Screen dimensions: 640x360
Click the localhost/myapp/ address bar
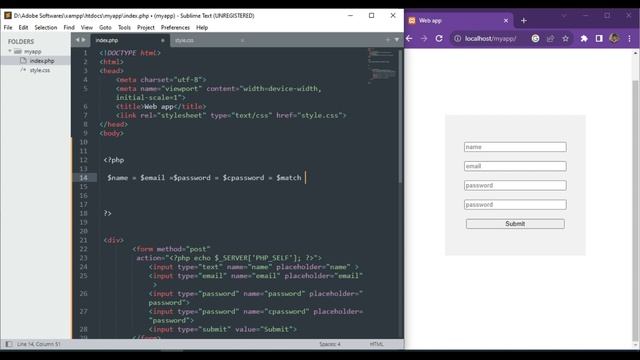coord(491,38)
